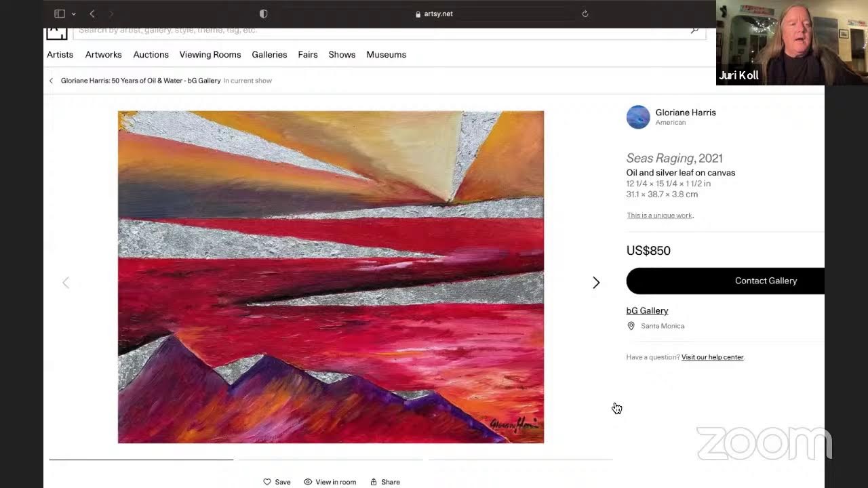The image size is (868, 488).
Task: Click the 'Seas Raging, 2021' title text
Action: pos(675,158)
